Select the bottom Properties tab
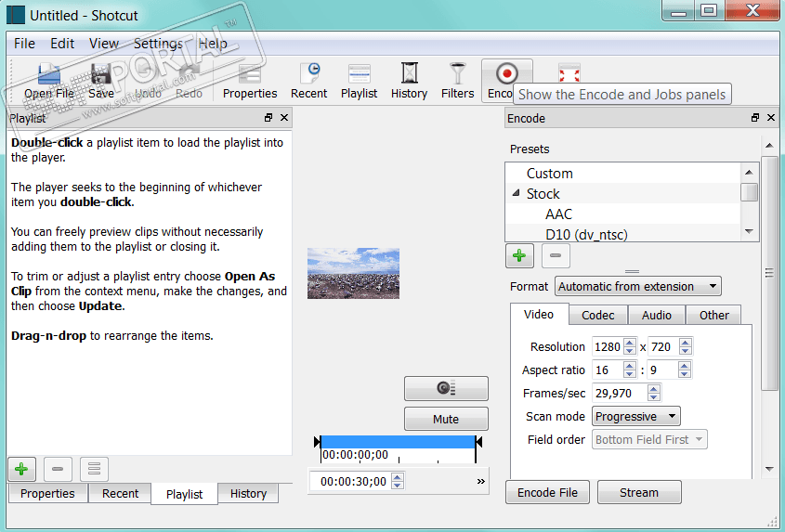Viewport: 785px width, 532px height. coord(47,493)
